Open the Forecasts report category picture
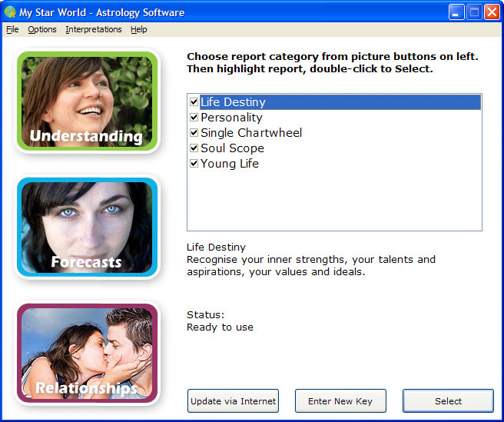 [87, 227]
